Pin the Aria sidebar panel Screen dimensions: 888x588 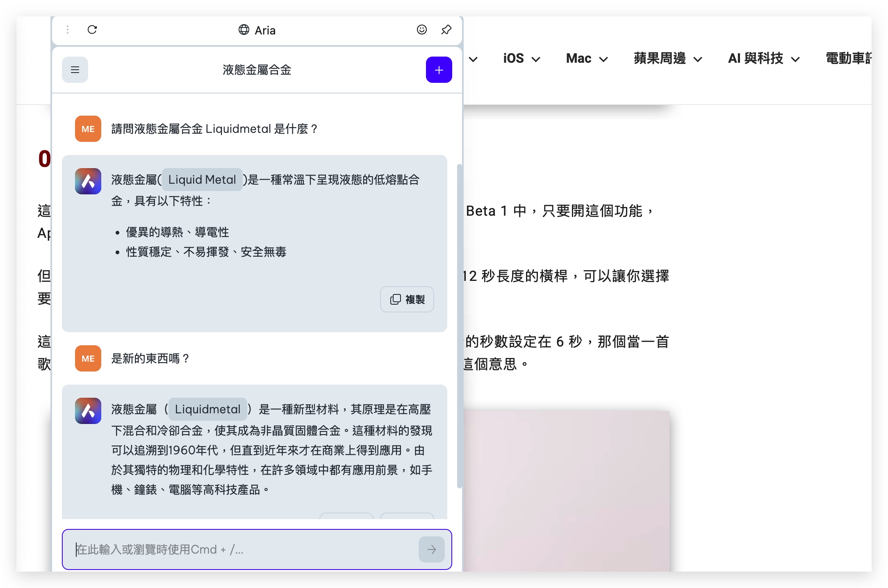(446, 30)
